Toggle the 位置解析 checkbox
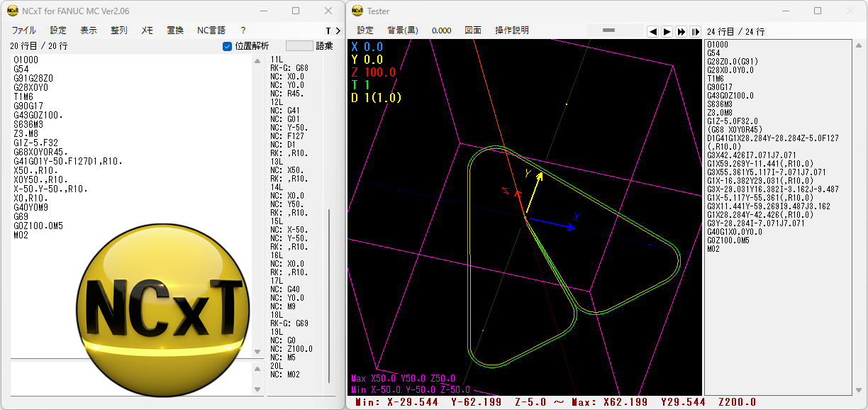This screenshot has width=868, height=410. coord(228,46)
